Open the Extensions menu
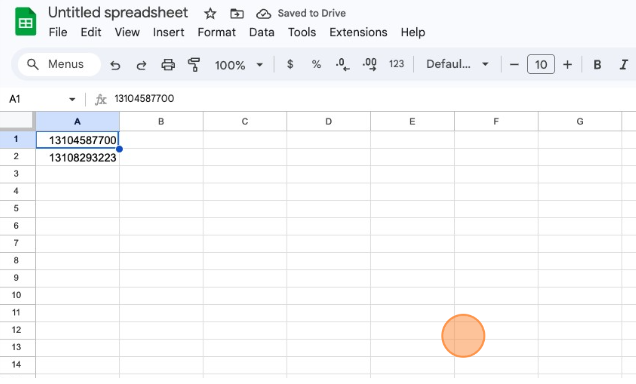Screen dimensions: 636x384 point(358,32)
